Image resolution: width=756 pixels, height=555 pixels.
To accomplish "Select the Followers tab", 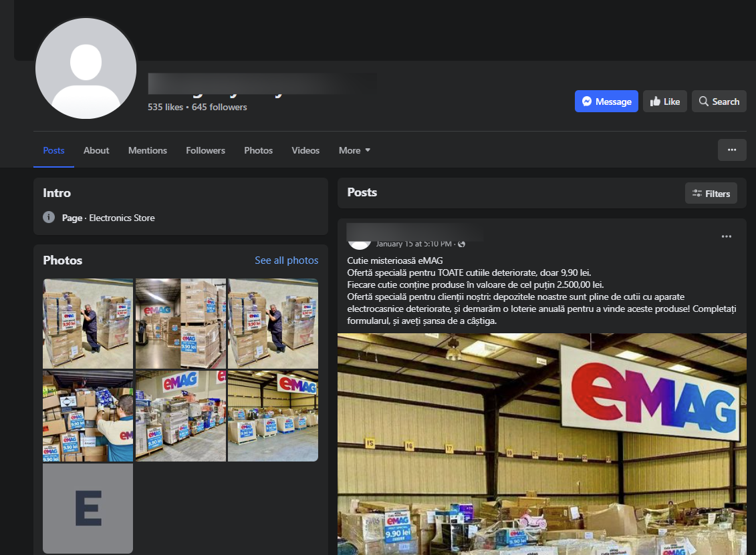I will pyautogui.click(x=205, y=150).
